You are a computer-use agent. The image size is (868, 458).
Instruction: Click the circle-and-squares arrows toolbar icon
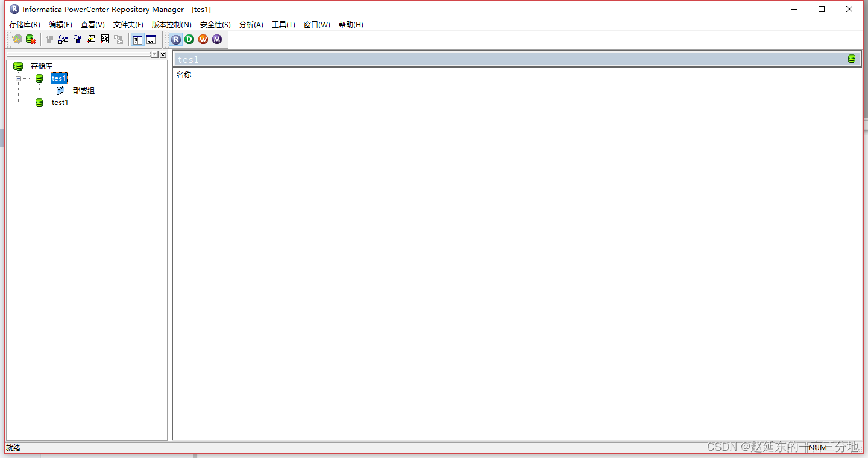[63, 39]
